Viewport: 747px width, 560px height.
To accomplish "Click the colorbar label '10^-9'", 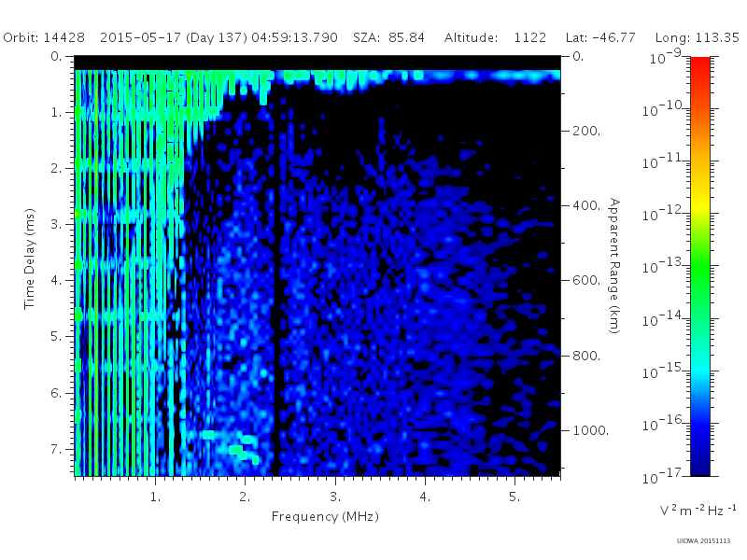I will (666, 57).
